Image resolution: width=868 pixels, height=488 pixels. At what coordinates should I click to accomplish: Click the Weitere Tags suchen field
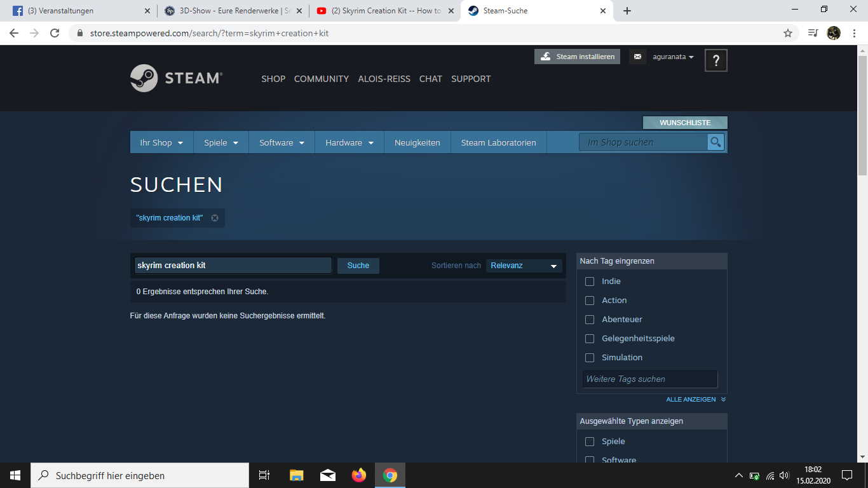pyautogui.click(x=649, y=379)
